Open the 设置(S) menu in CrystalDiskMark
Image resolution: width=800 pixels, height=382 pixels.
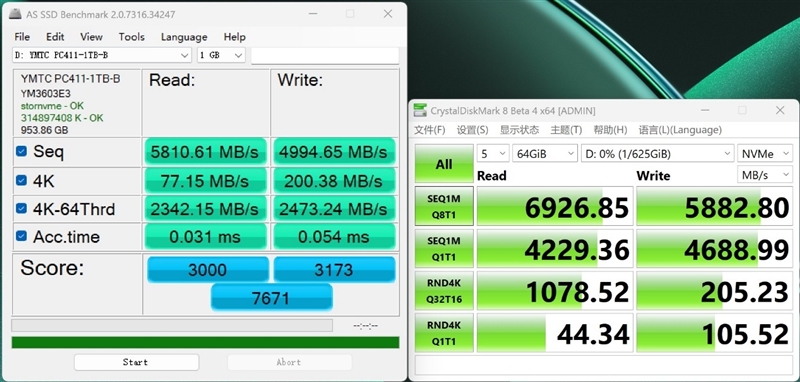click(x=472, y=130)
